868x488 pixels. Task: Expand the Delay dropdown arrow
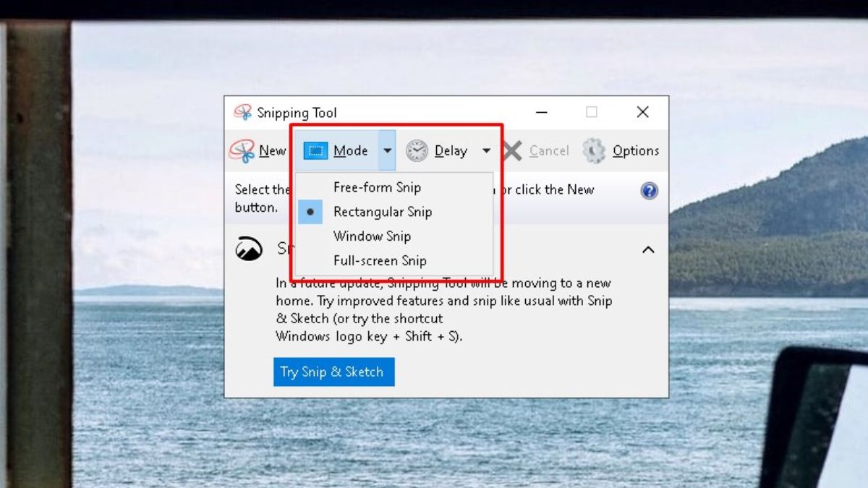point(486,150)
